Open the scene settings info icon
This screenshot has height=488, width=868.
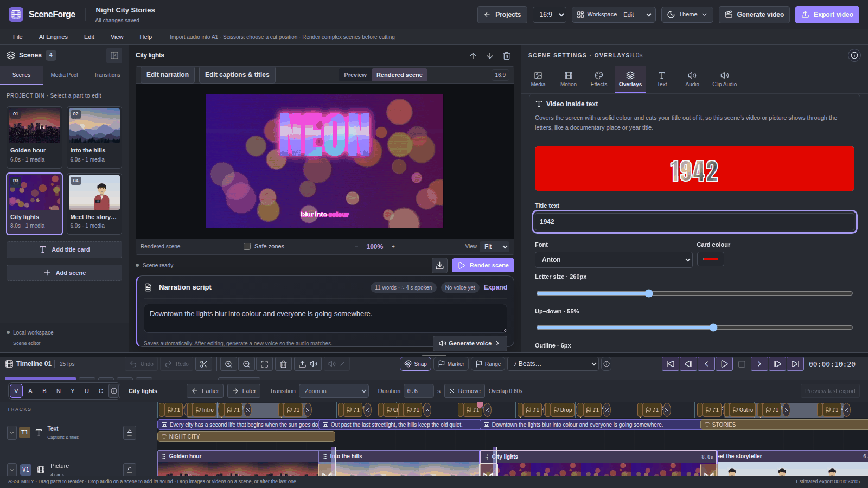(854, 55)
